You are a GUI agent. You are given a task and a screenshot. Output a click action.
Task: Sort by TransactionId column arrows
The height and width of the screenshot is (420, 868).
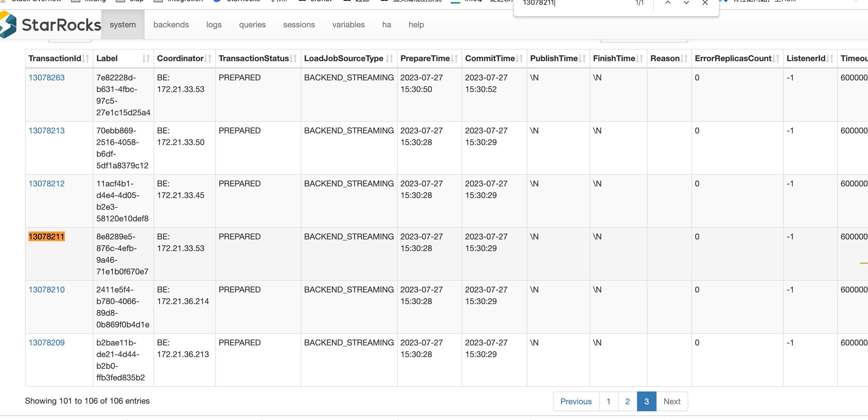(86, 59)
